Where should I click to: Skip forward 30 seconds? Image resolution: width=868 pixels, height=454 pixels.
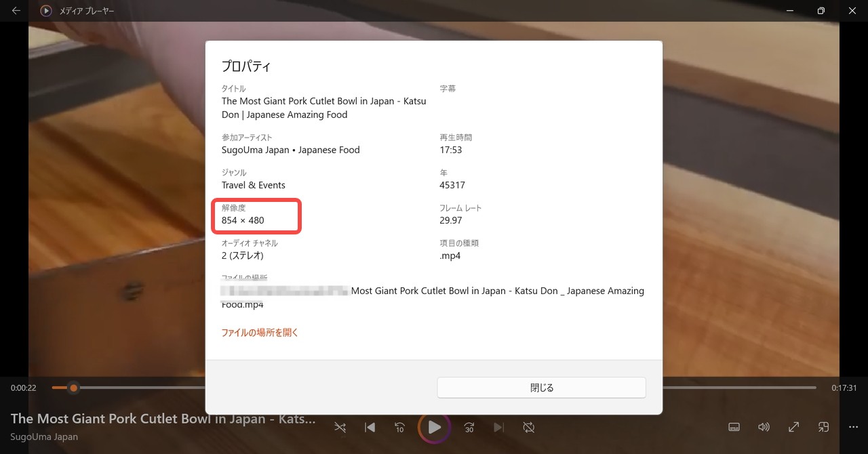pos(469,428)
